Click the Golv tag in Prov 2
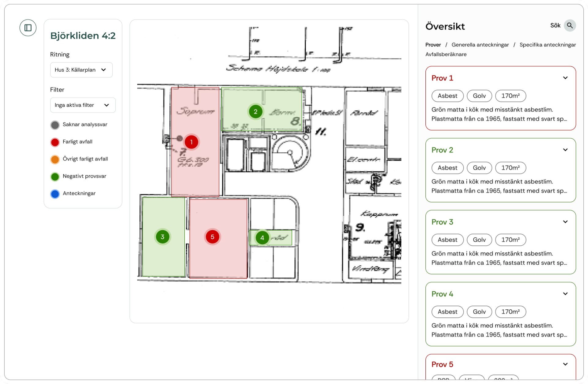 point(479,168)
